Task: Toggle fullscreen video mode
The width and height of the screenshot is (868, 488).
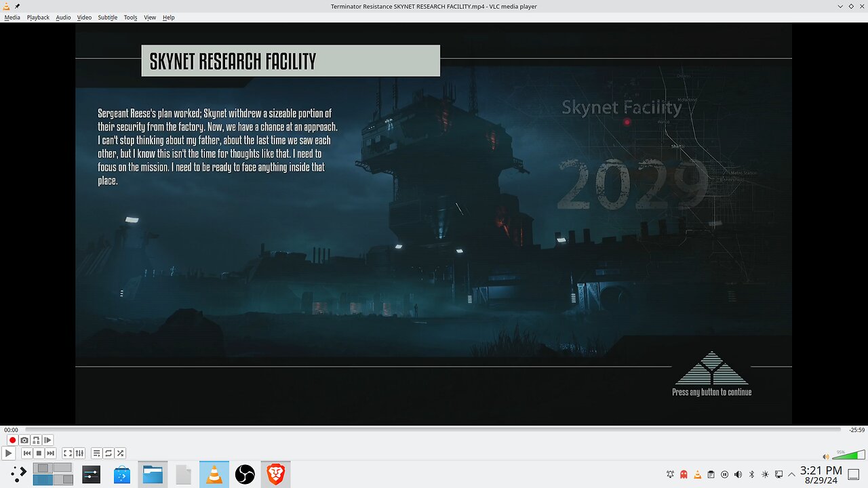Action: coord(68,453)
